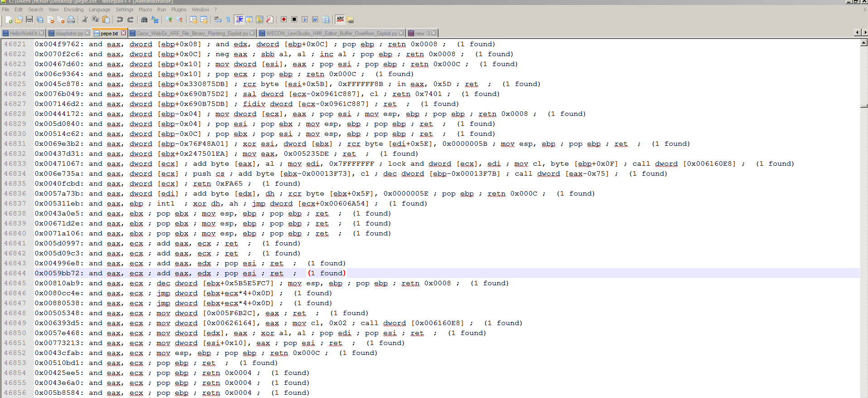Play the recorded macro
This screenshot has width=868, height=398.
point(304,19)
